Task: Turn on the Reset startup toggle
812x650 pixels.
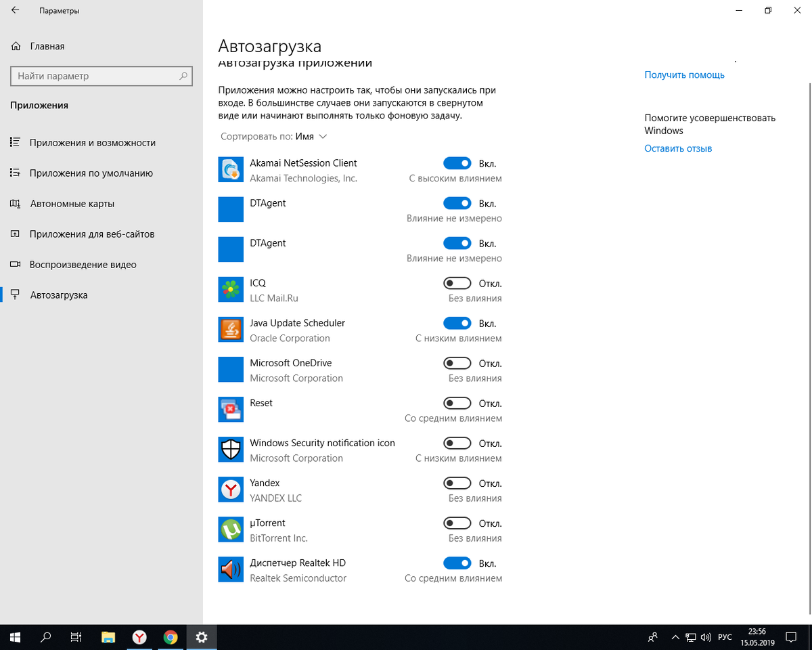Action: (457, 403)
